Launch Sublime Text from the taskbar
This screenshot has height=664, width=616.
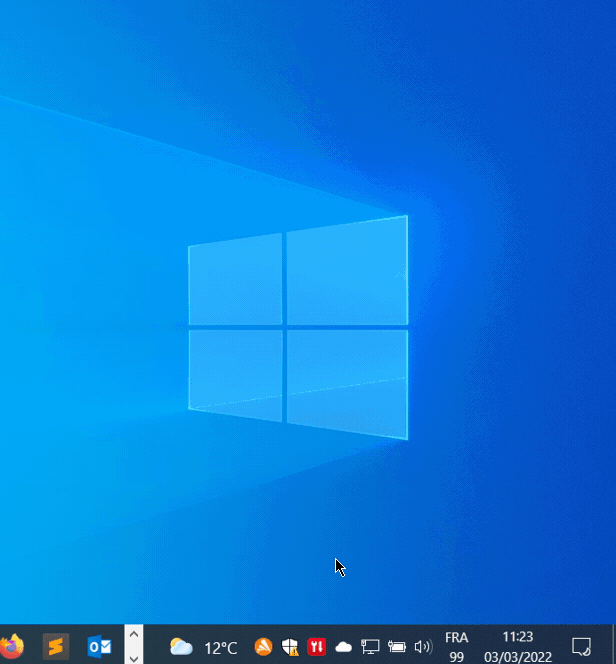(56, 646)
